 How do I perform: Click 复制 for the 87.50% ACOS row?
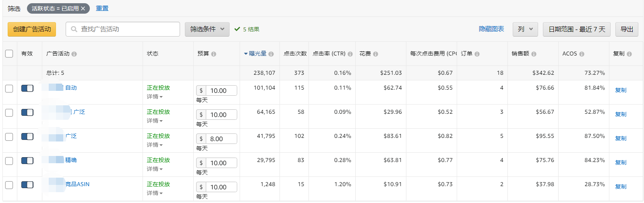(621, 138)
